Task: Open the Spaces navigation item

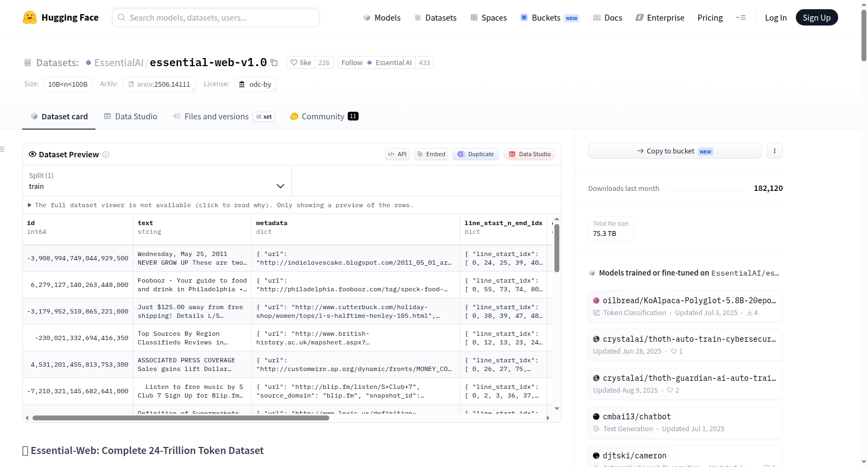Action: point(488,17)
